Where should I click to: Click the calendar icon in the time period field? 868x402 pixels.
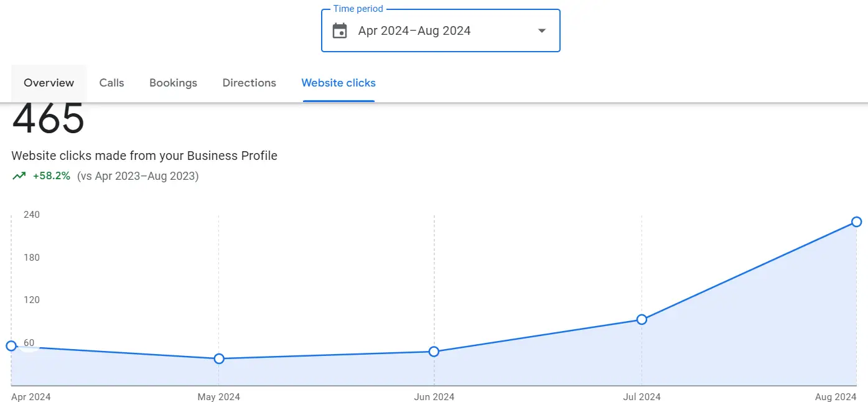coord(339,30)
